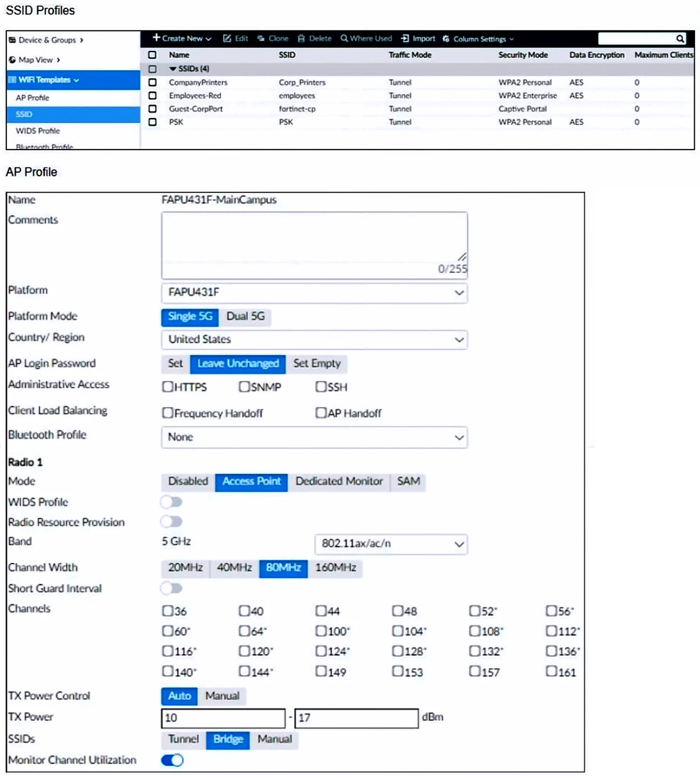Image resolution: width=700 pixels, height=778 pixels.
Task: Click the Clone icon in toolbar
Action: [x=261, y=39]
